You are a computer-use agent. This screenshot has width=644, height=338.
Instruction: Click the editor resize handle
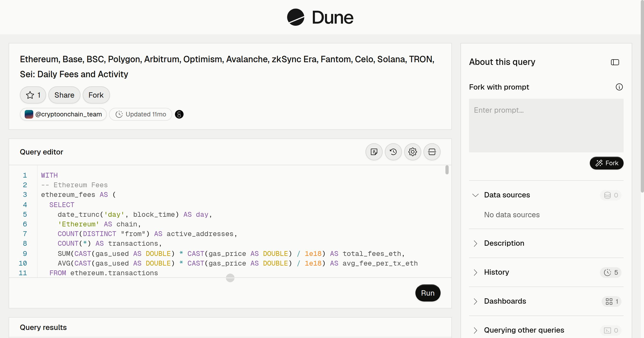click(230, 278)
